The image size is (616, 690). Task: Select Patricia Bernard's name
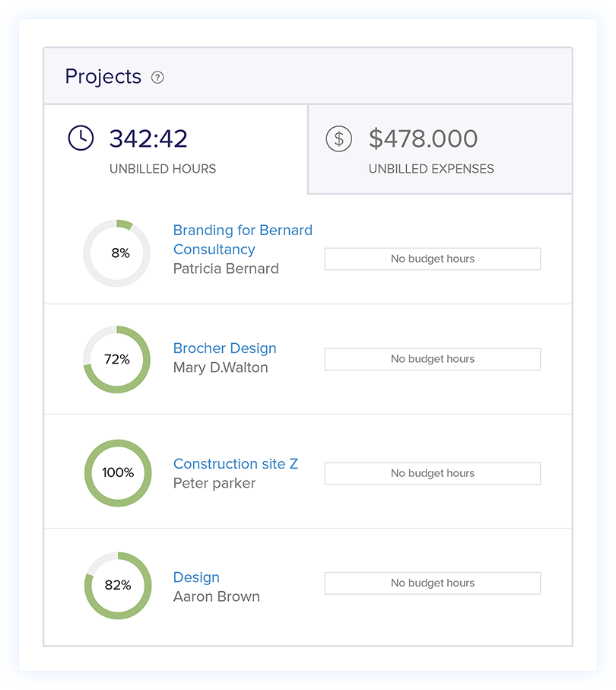click(226, 269)
